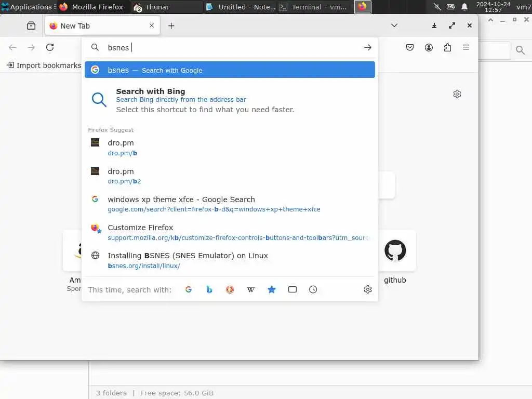Click the Firefox icon button in the taskbar
The width and height of the screenshot is (532, 399).
pos(363,6)
